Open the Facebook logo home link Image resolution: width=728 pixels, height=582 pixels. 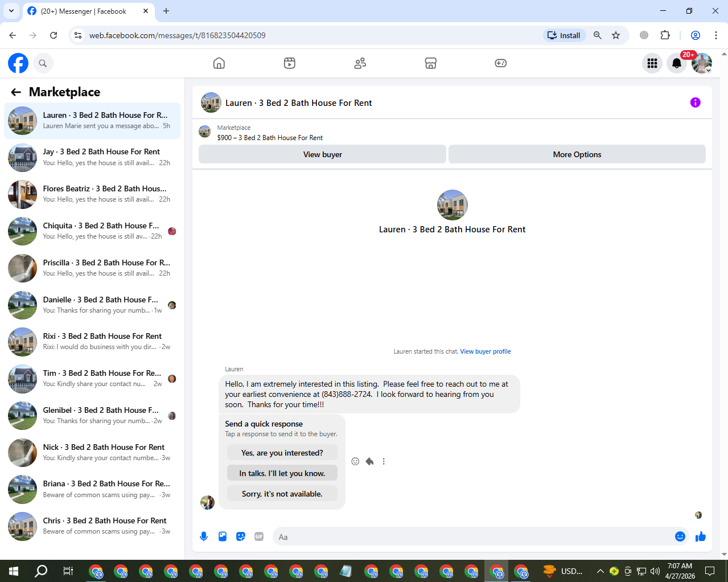pyautogui.click(x=18, y=63)
